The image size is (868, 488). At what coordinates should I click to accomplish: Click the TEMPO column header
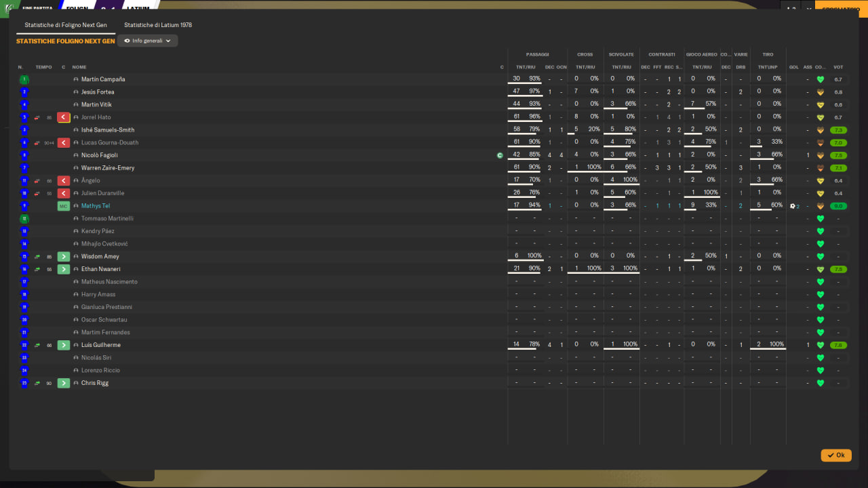(43, 67)
